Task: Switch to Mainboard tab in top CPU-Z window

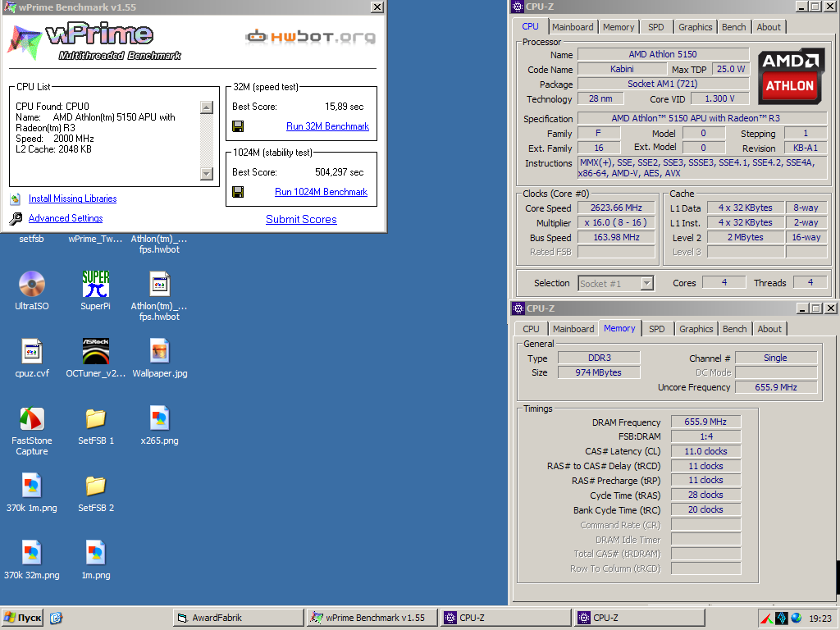Action: [573, 27]
